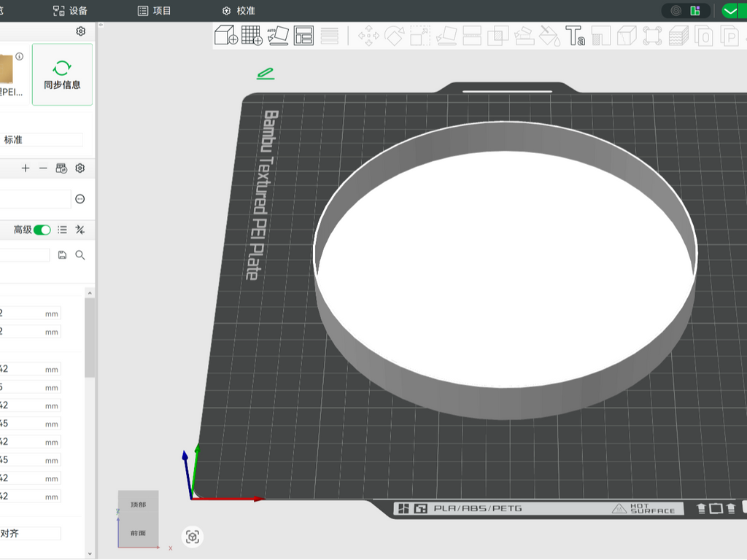Add a filament with the plus icon

click(26, 168)
